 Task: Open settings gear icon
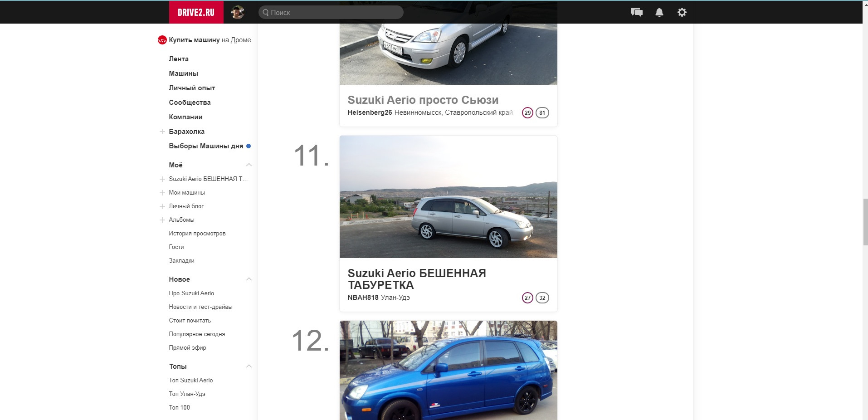pos(682,12)
